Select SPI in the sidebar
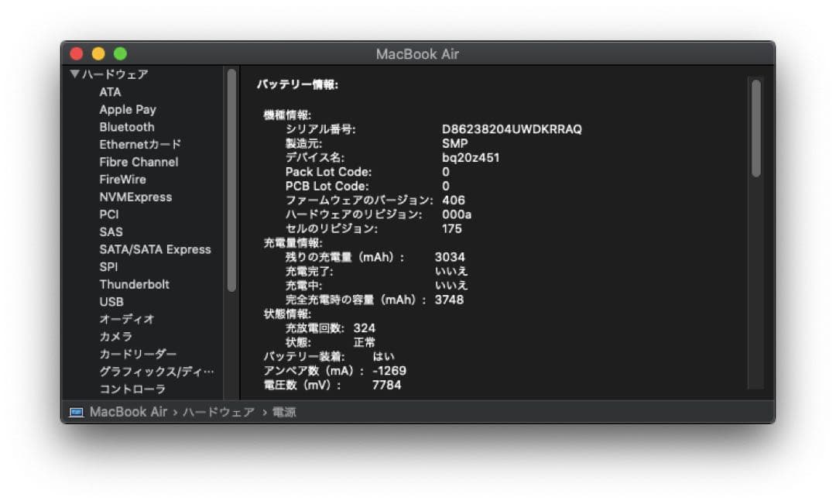This screenshot has height=504, width=836. point(108,266)
